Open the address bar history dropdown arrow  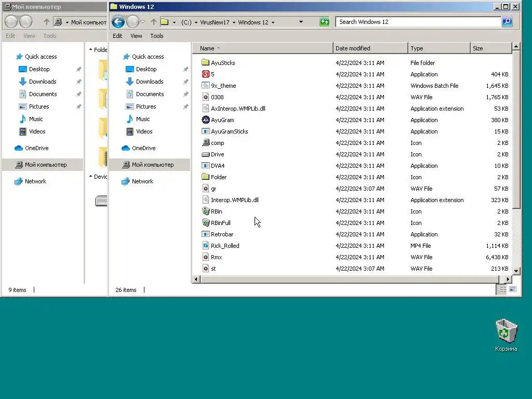(x=301, y=22)
